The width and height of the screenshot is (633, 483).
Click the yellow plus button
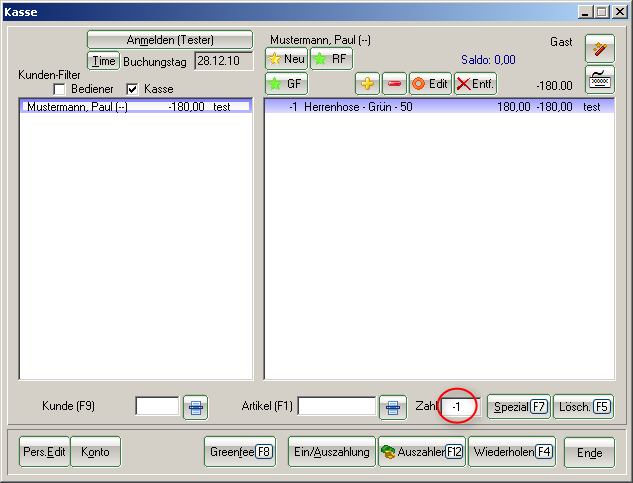click(x=367, y=84)
